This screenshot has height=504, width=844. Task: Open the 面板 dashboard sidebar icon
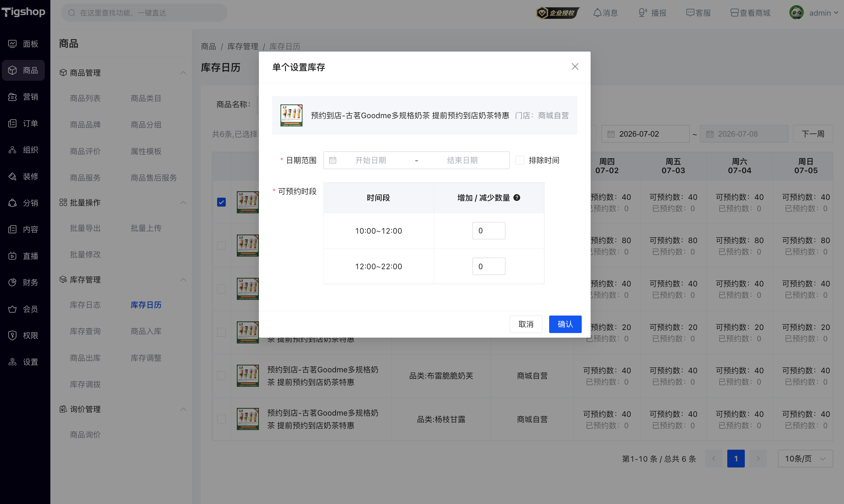coord(13,44)
